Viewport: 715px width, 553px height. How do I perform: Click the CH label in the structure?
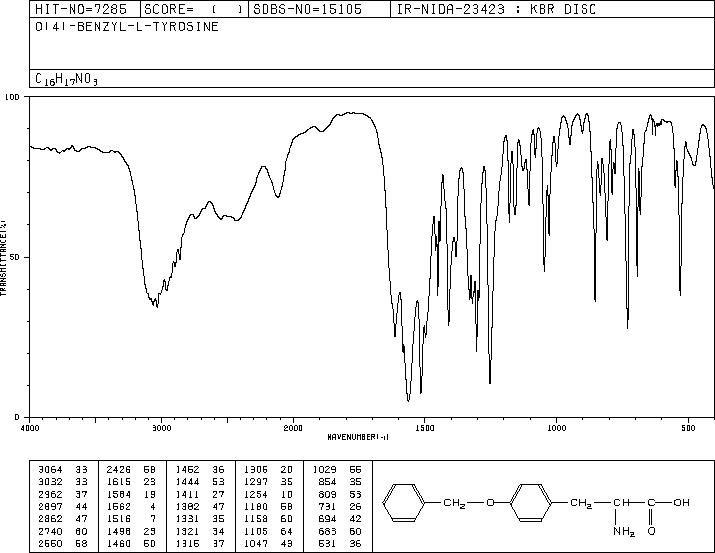coord(621,502)
